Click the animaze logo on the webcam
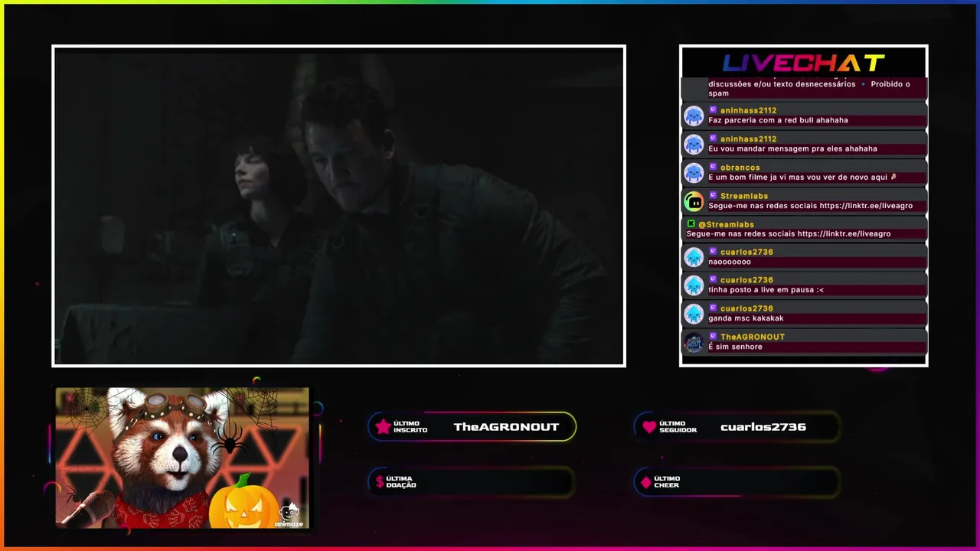 (x=289, y=517)
